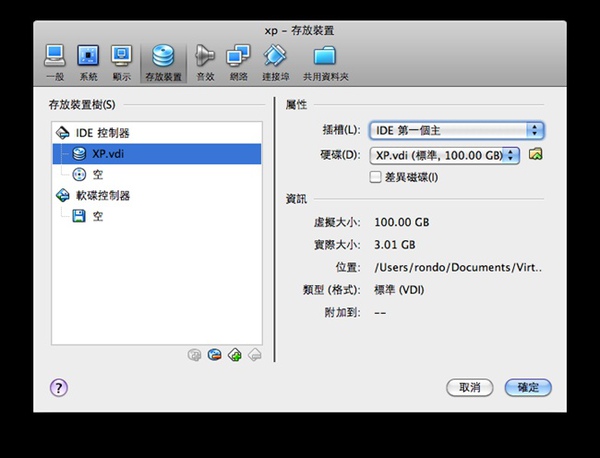Open the 插槽 slot dropdown IDE 第一個主
This screenshot has width=600, height=458.
click(457, 130)
